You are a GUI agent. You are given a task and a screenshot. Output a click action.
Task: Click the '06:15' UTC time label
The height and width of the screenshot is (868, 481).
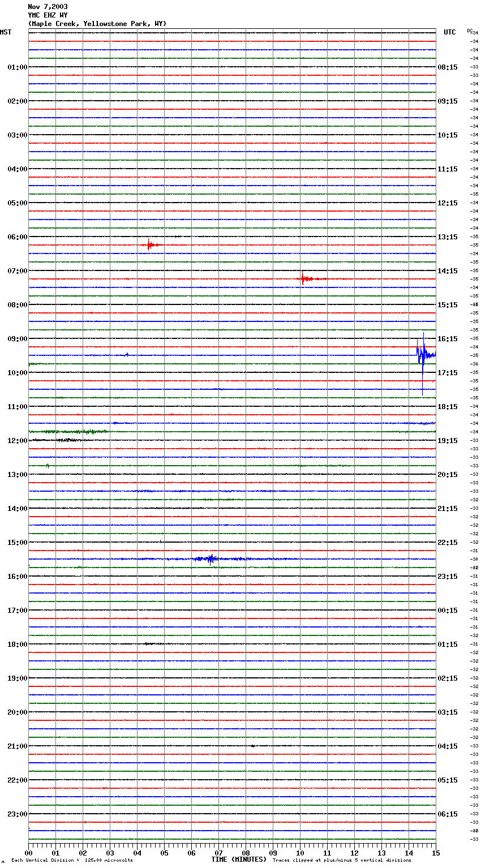pyautogui.click(x=448, y=814)
